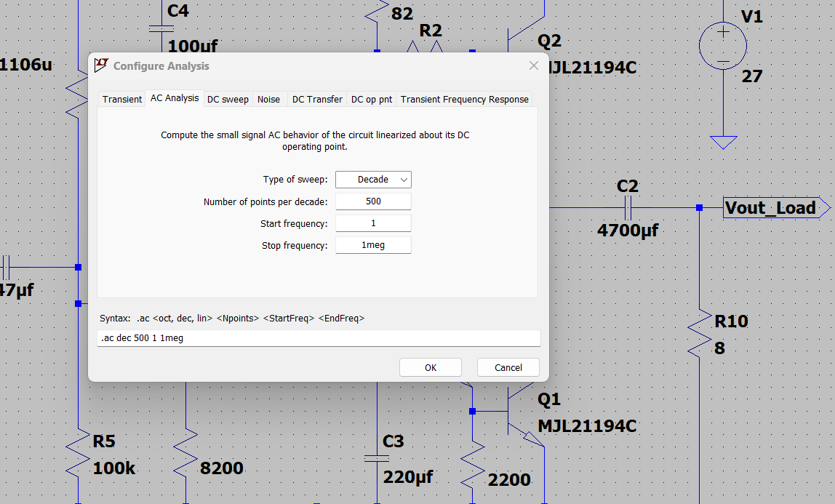Screen dimensions: 835x504
Task: Open the Noise tab
Action: click(268, 99)
